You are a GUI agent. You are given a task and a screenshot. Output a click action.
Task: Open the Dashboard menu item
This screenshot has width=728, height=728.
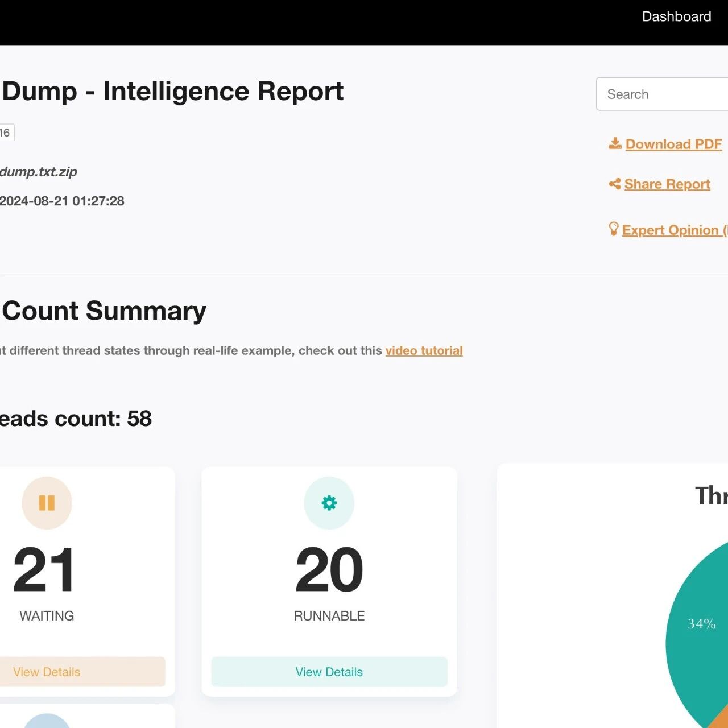pos(676,16)
